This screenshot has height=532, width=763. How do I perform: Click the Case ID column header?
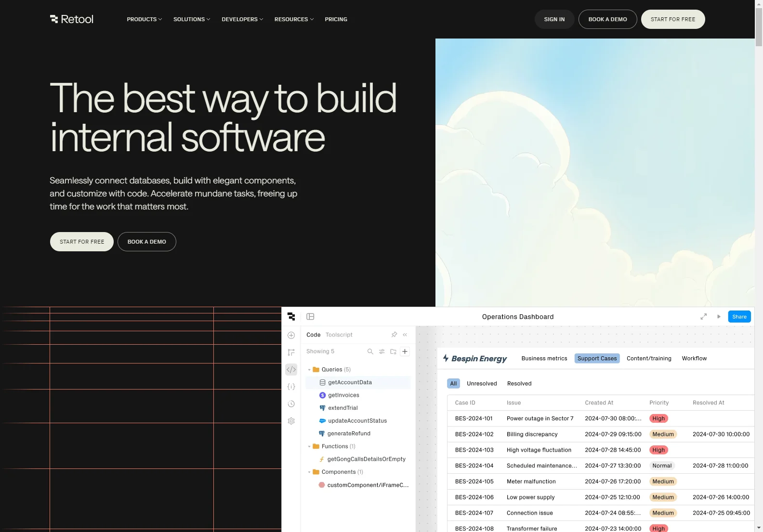click(465, 403)
